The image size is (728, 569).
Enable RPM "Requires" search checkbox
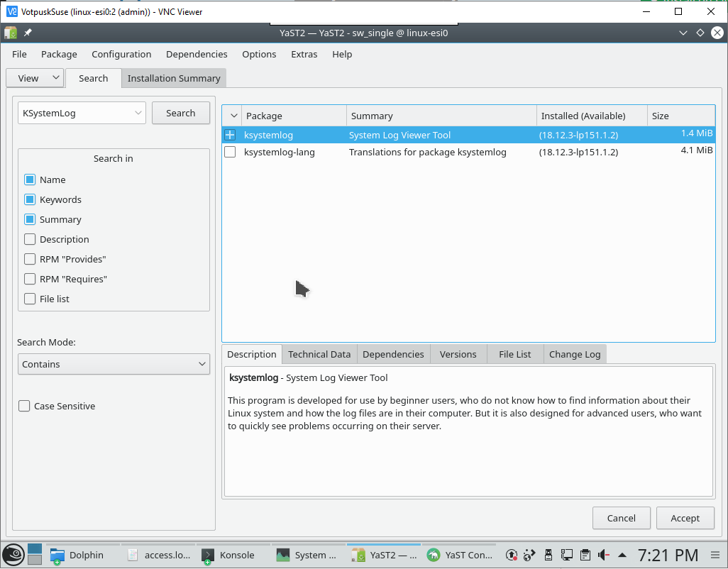(30, 279)
